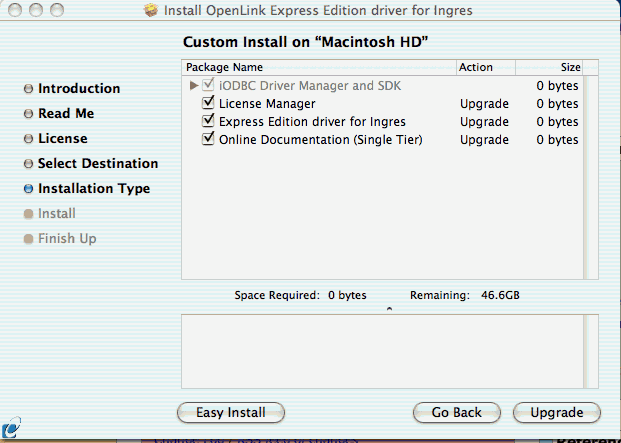Click the Upgrade action for Express Edition driver

tap(484, 122)
